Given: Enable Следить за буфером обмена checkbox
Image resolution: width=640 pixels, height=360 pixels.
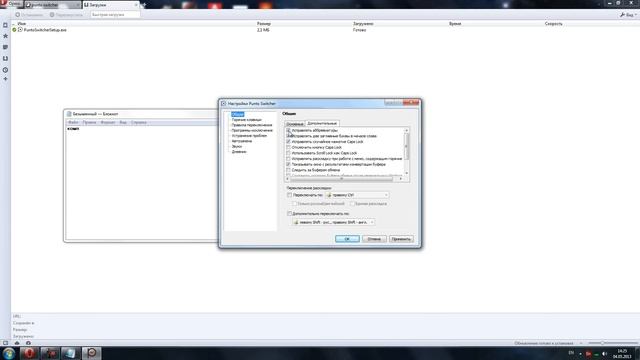Looking at the screenshot, I should pos(289,170).
